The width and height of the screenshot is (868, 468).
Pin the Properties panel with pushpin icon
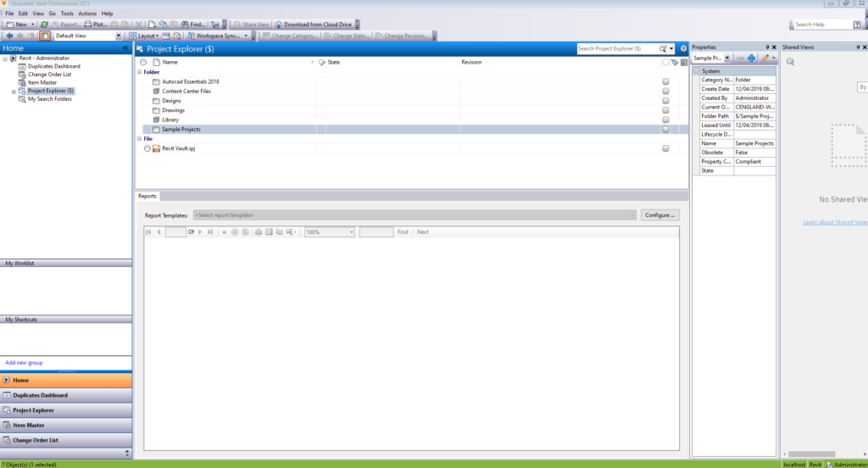(767, 47)
